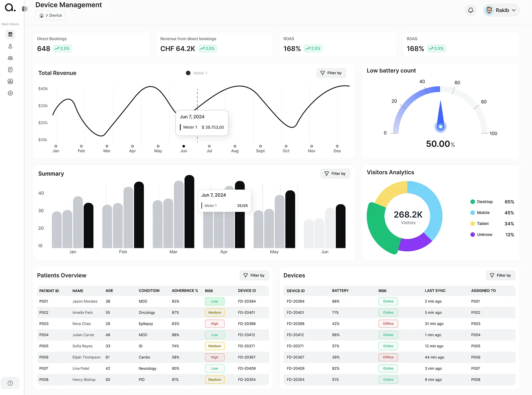
Task: Click the Medium risk badge for Amelia Park
Action: click(x=214, y=312)
